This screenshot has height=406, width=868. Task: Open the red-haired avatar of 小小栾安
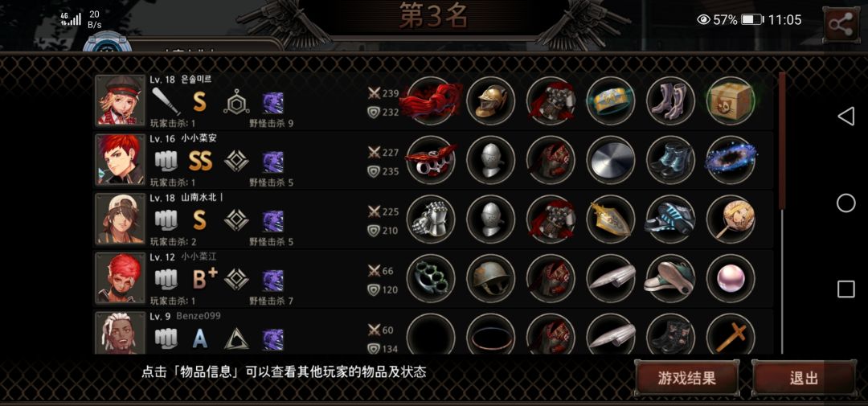coord(120,160)
